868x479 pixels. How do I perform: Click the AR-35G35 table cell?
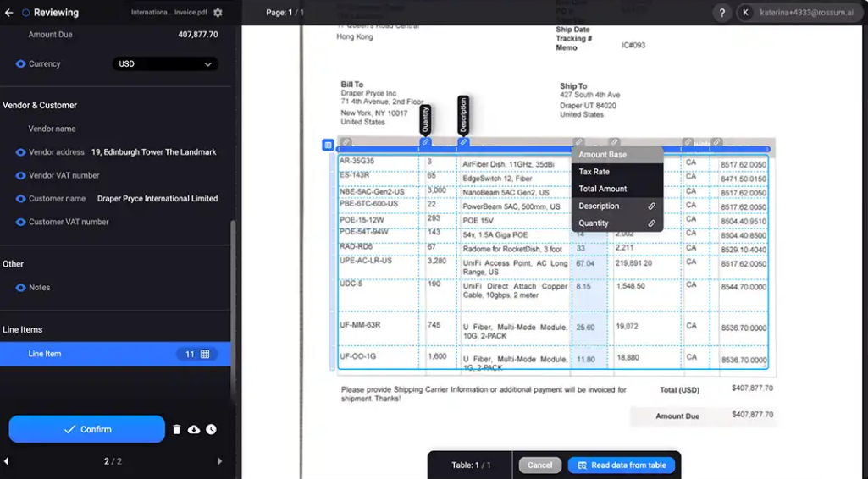(357, 161)
